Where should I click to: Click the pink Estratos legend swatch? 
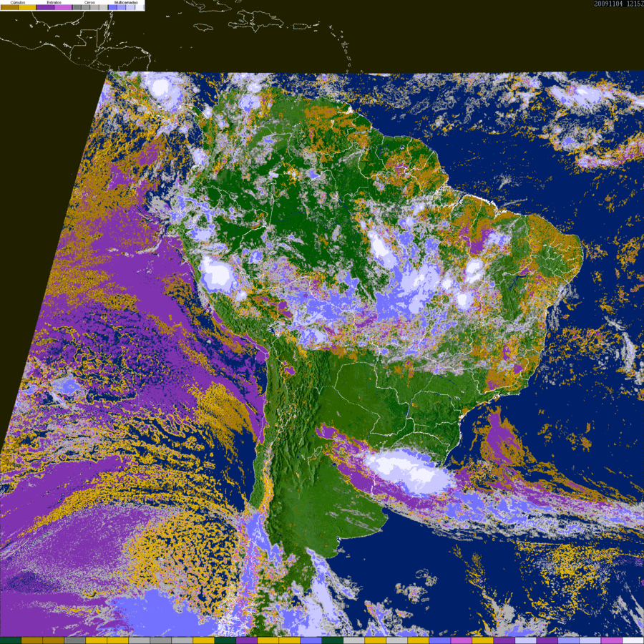[x=63, y=7]
